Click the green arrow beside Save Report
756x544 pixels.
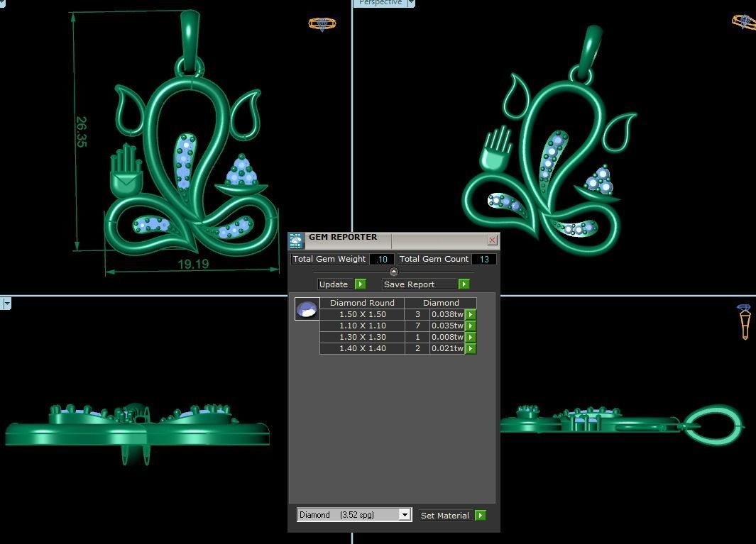(x=464, y=284)
